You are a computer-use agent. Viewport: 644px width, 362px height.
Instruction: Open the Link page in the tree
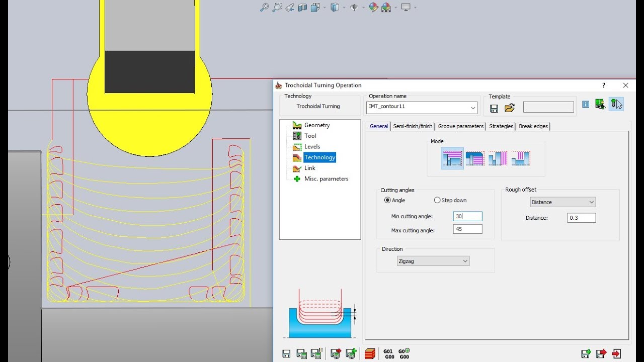click(309, 168)
